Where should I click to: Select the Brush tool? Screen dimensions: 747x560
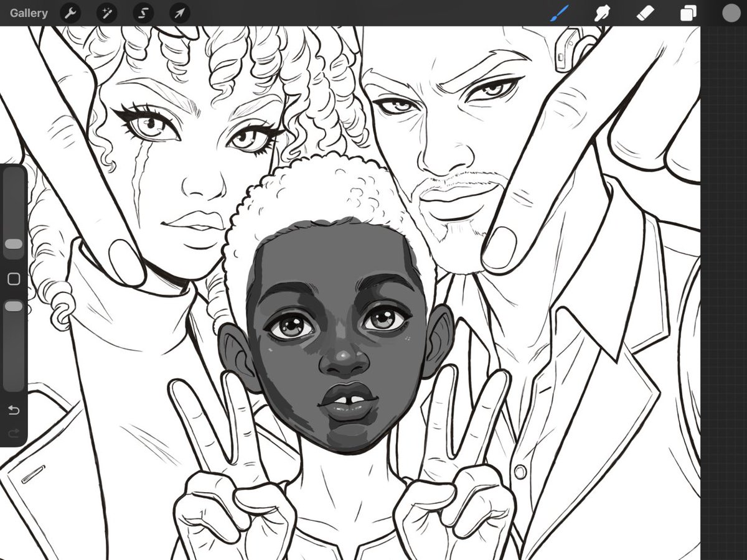(559, 13)
